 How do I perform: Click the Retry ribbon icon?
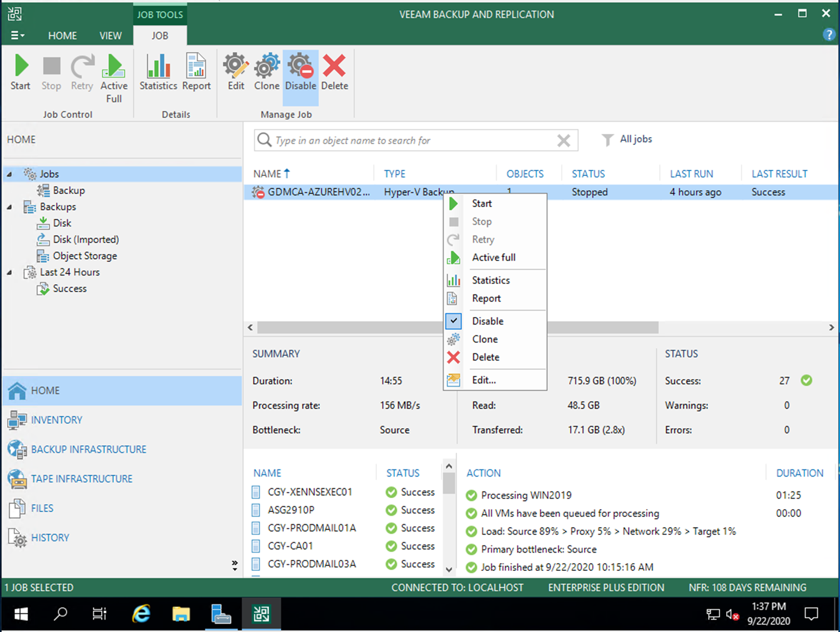[82, 72]
